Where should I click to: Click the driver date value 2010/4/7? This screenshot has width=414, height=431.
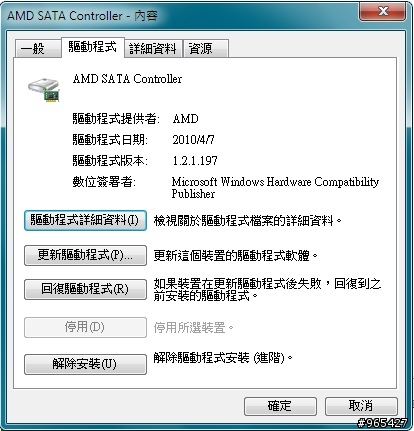(x=193, y=139)
